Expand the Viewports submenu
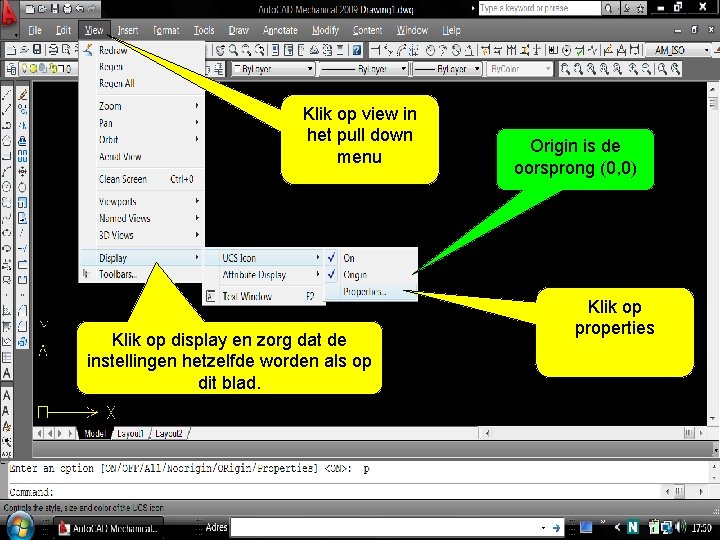 [x=142, y=201]
